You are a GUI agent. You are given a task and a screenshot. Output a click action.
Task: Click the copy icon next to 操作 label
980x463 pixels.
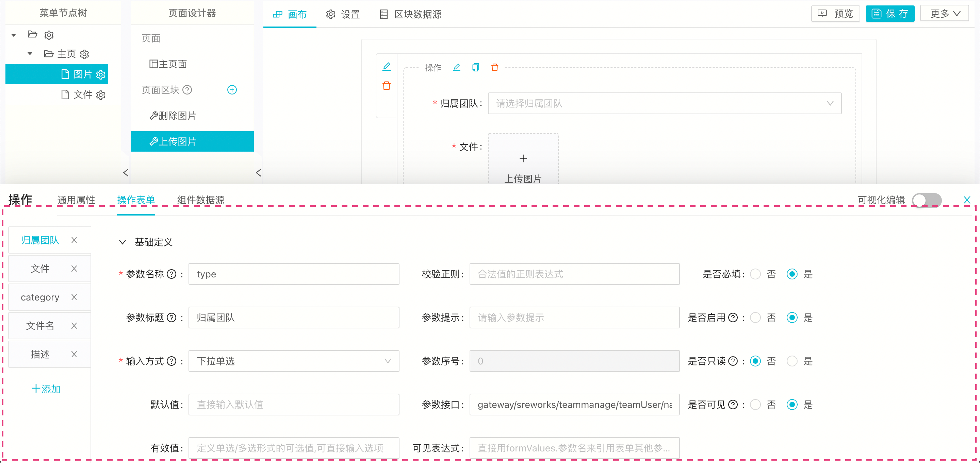tap(475, 67)
